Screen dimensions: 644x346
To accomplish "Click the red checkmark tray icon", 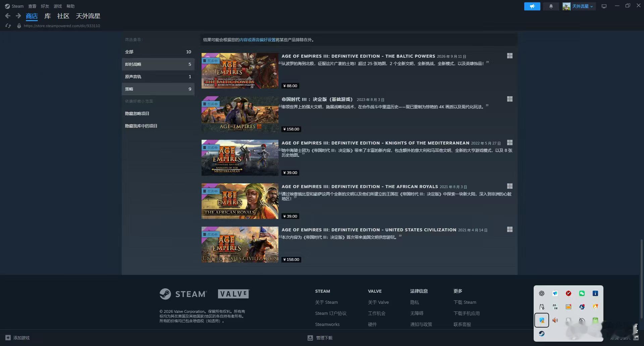I will [x=569, y=293].
